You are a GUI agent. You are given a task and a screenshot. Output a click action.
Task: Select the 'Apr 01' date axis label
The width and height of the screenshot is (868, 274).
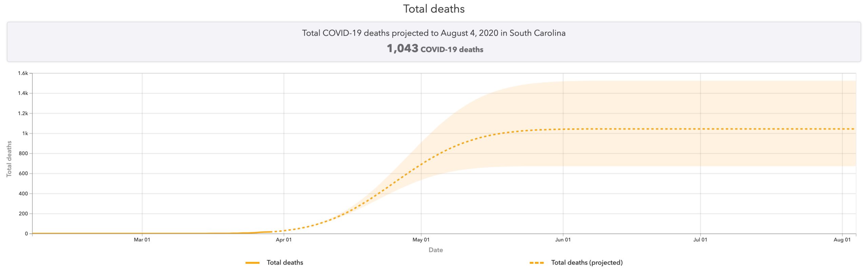tap(283, 240)
